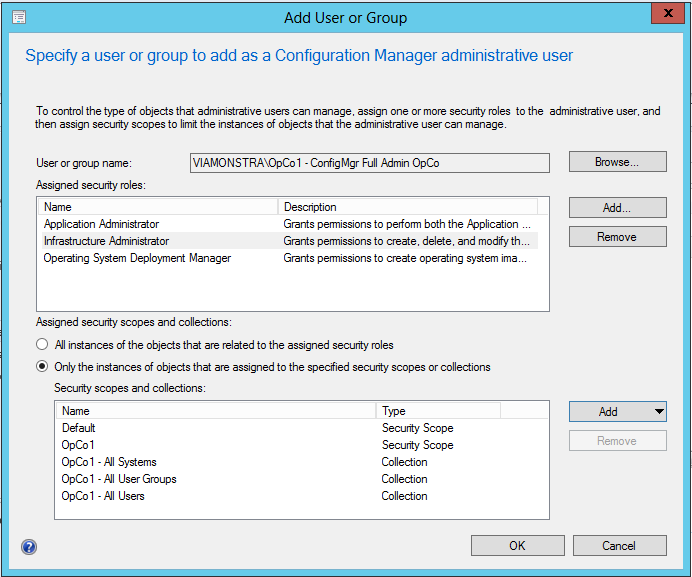Click description 'Grants permissions to create operating system ima...'
The image size is (692, 577).
click(405, 258)
